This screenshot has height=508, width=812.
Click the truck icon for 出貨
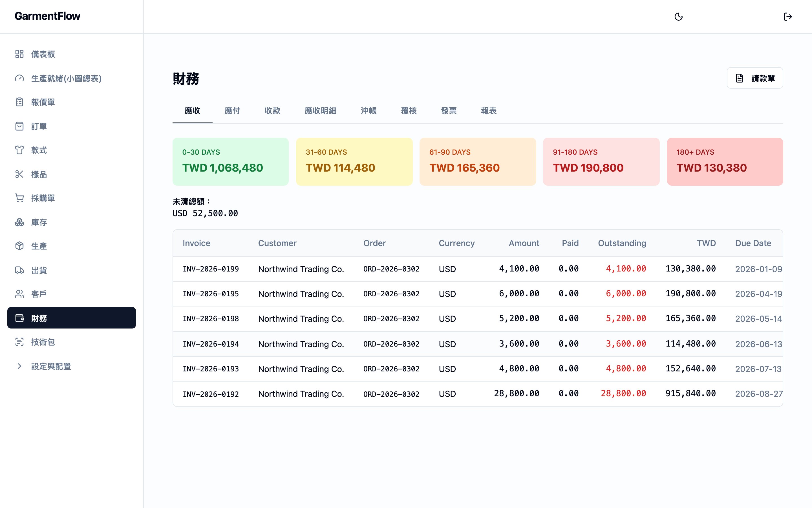pos(19,270)
